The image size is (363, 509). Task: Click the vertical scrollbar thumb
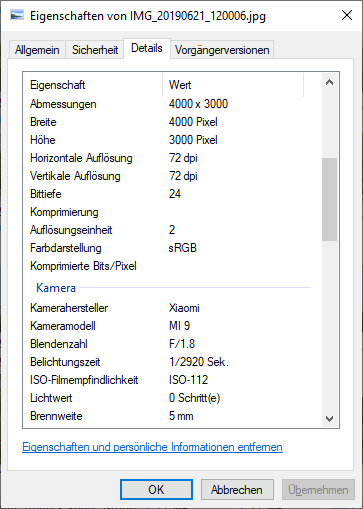tap(329, 199)
